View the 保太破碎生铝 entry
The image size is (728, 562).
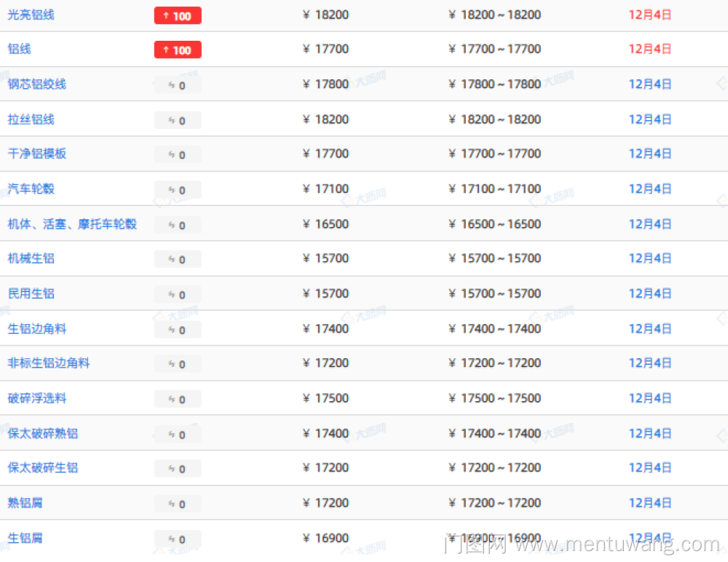[x=43, y=467]
